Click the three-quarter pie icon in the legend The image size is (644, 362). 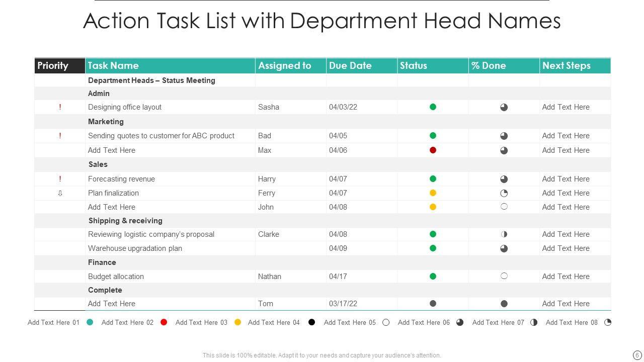click(x=460, y=323)
